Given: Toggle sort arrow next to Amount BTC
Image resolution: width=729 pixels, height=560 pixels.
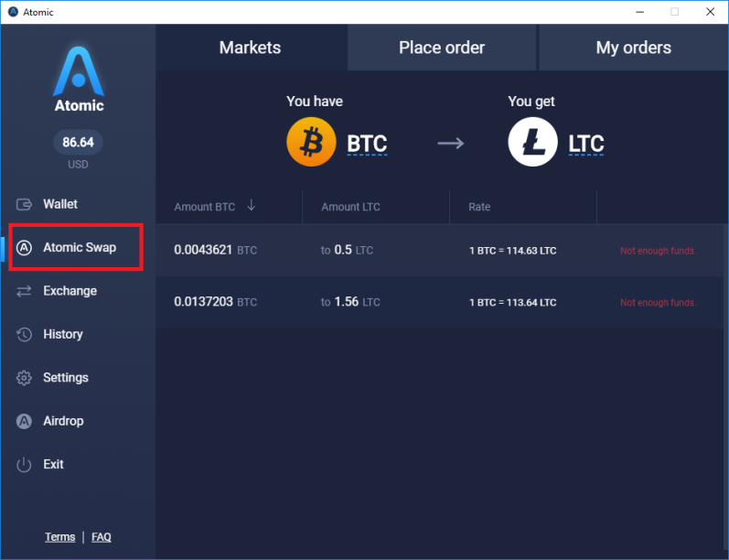Looking at the screenshot, I should pyautogui.click(x=251, y=205).
